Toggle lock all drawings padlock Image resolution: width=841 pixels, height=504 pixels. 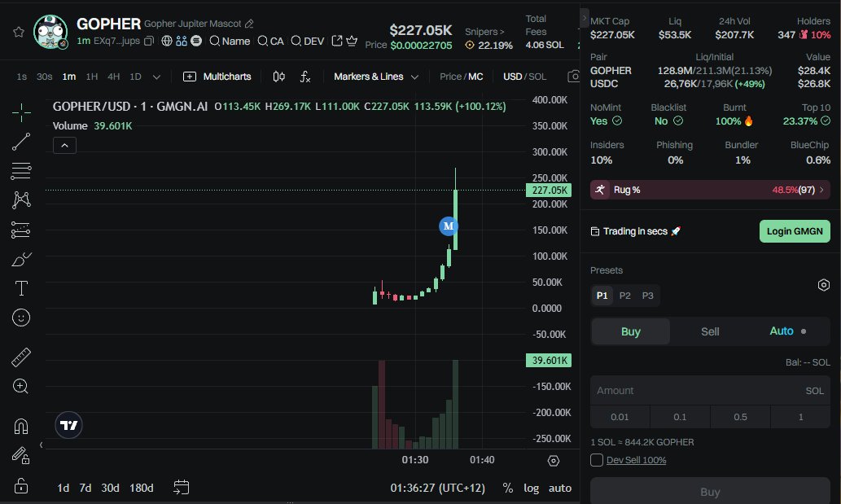21,486
